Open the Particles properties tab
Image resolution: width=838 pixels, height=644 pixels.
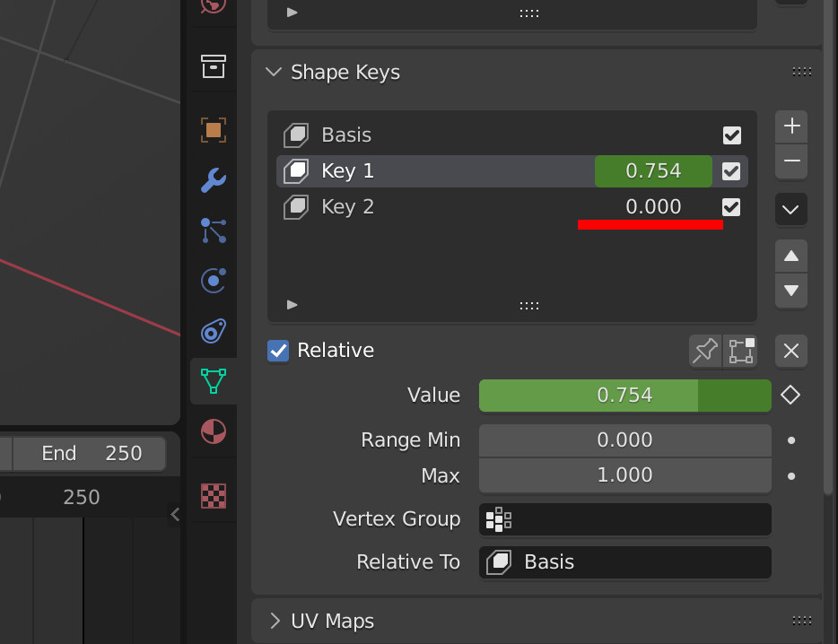pyautogui.click(x=214, y=231)
